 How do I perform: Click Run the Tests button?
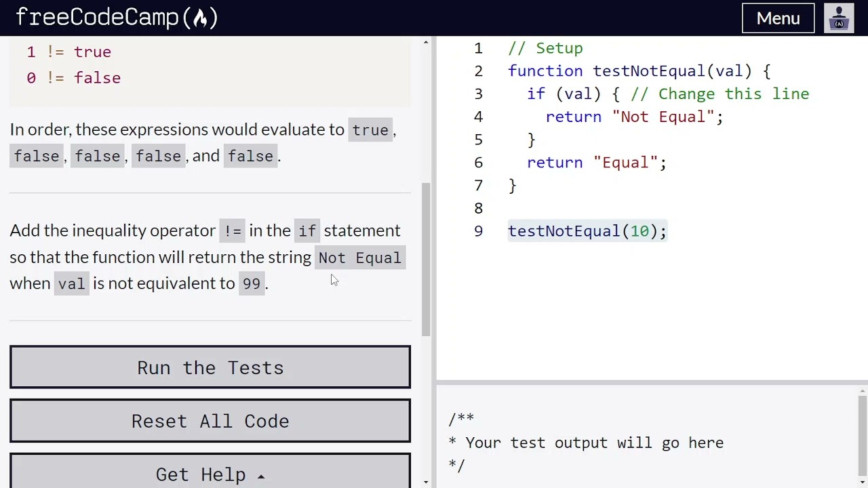210,367
